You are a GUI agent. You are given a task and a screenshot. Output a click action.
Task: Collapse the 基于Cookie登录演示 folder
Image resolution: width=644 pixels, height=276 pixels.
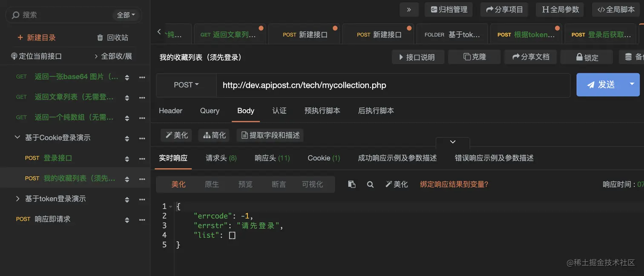click(x=17, y=137)
